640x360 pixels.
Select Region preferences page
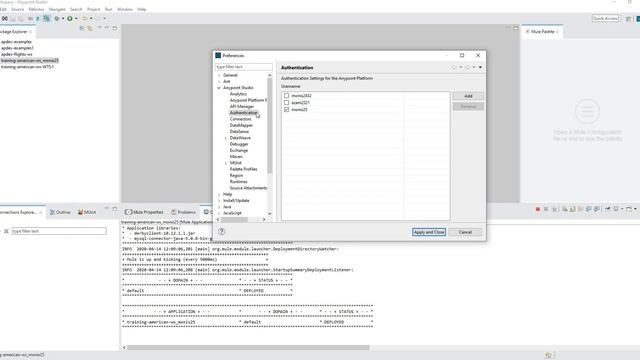point(236,175)
